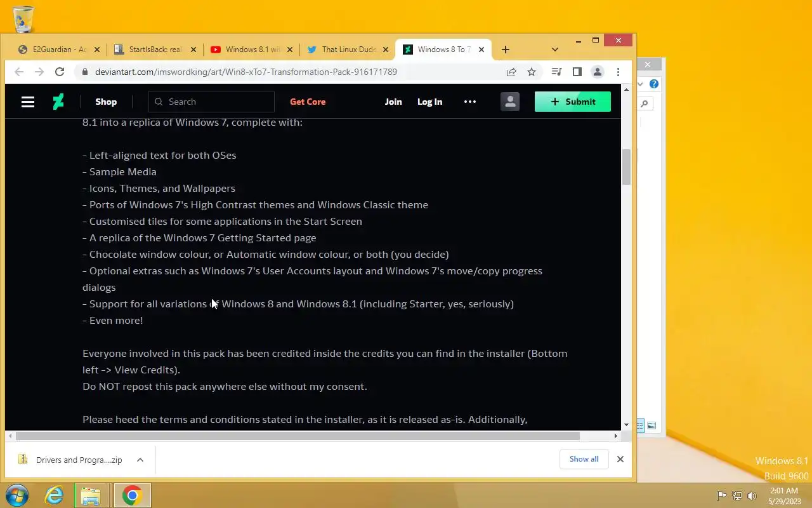Open the Get Core link
The height and width of the screenshot is (508, 812).
[x=308, y=102]
